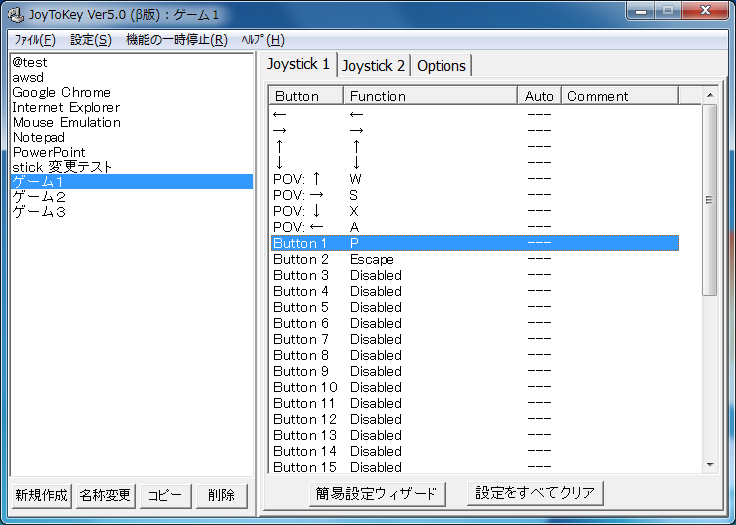Click 設定をすべてクリア button
The height and width of the screenshot is (525, 736).
(x=535, y=493)
